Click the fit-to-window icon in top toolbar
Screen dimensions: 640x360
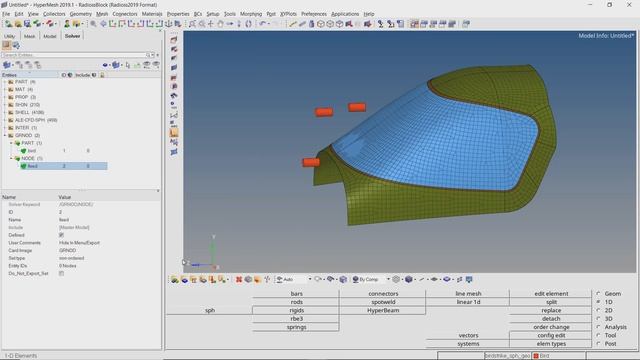click(x=192, y=24)
